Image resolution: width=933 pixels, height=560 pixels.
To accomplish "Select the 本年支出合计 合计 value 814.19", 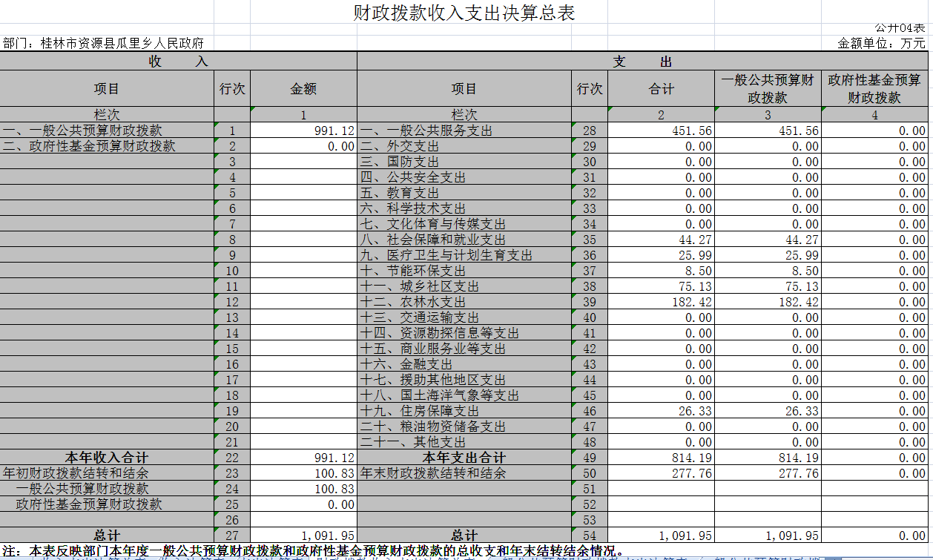I will coord(661,458).
